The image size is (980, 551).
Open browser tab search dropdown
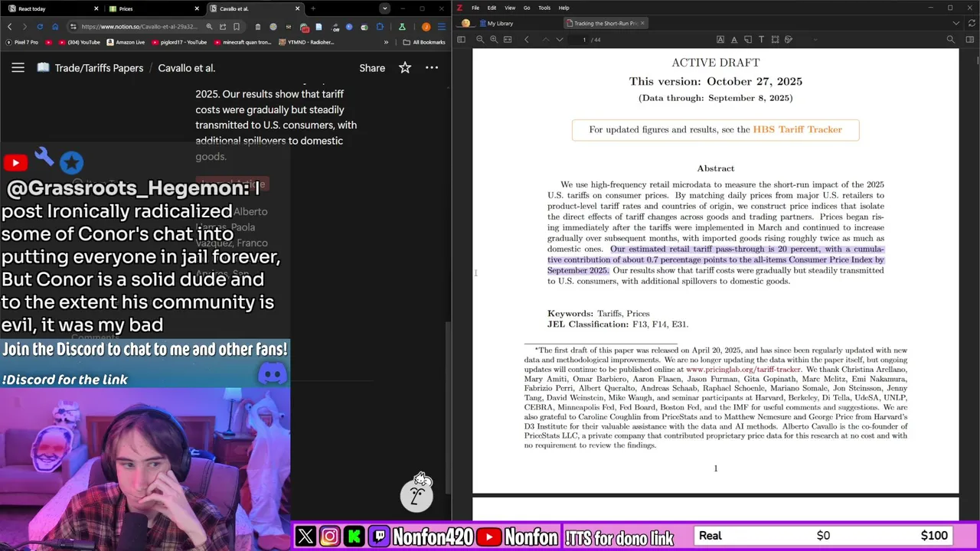(384, 8)
